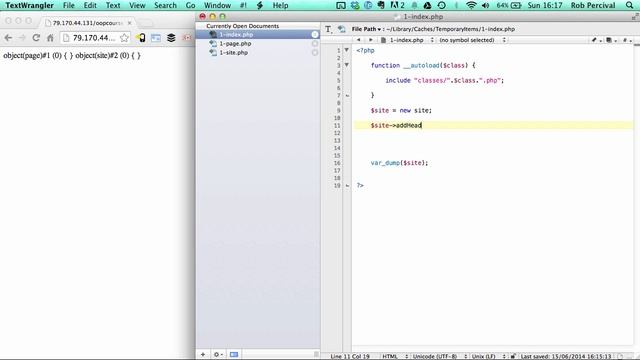The image size is (640, 360).
Task: Click 'Line 11 Col 19' in status bar
Action: pos(350,356)
